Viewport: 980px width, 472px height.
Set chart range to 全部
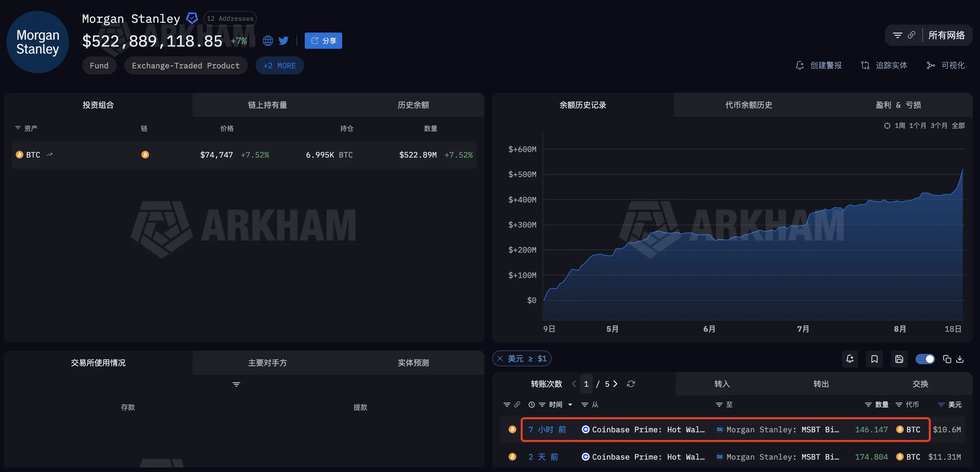(x=958, y=126)
